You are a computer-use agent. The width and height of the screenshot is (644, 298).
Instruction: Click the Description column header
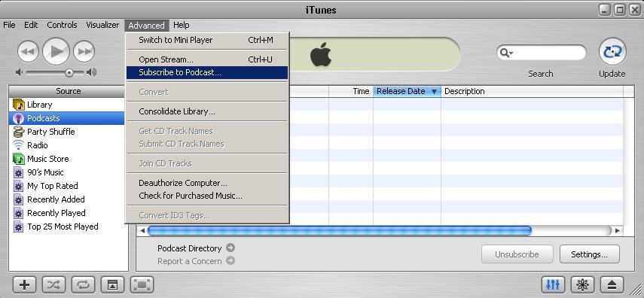(x=532, y=91)
